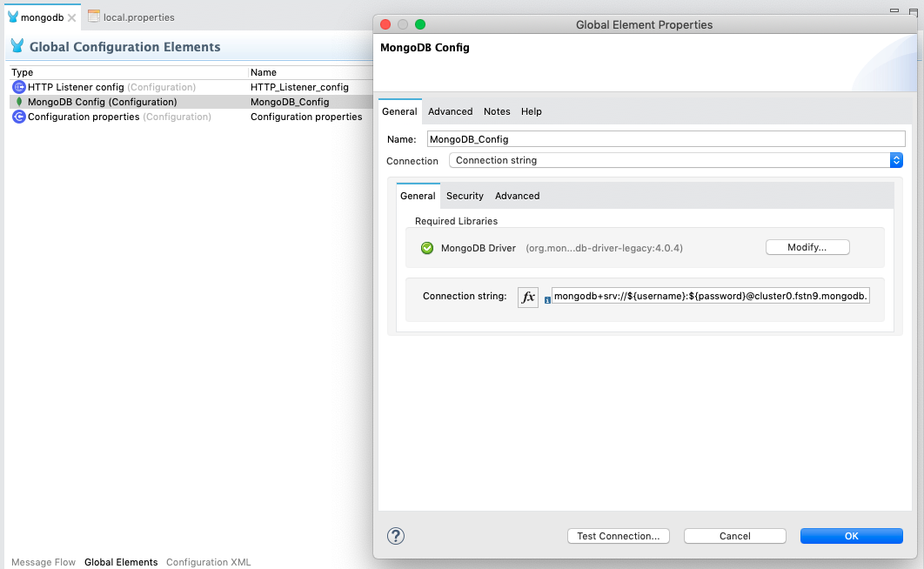
Task: Click the Connection string input field
Action: coord(710,296)
